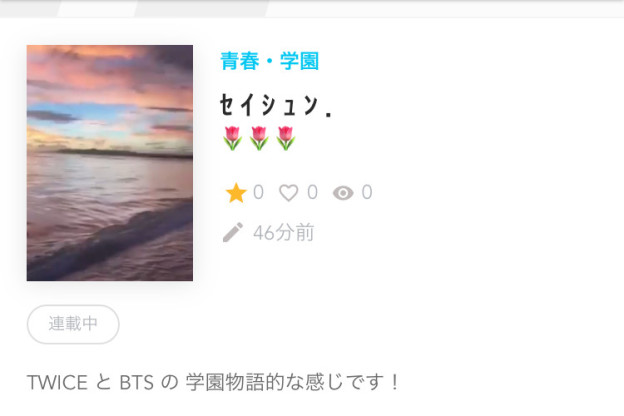Click the word 学園物語 in description
624x416 pixels.
pyautogui.click(x=225, y=382)
